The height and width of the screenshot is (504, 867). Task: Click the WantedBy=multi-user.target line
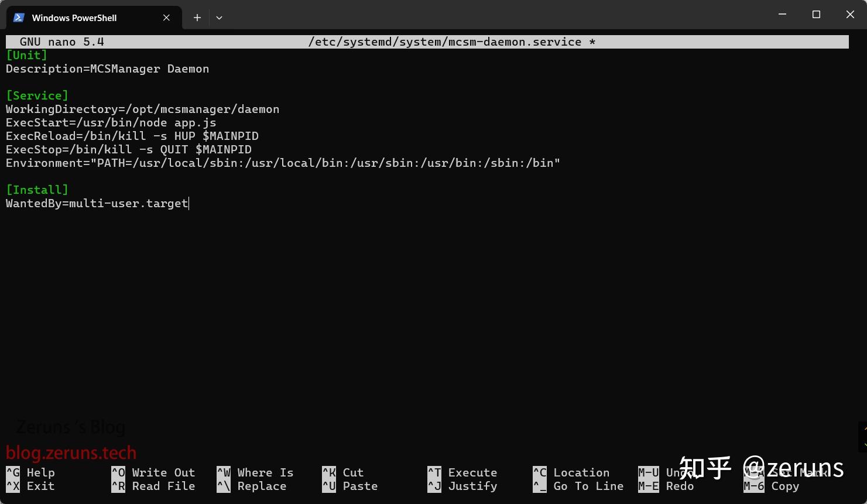tap(97, 203)
